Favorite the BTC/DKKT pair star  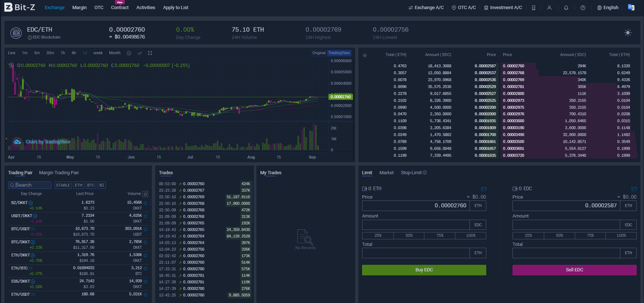pos(146,242)
